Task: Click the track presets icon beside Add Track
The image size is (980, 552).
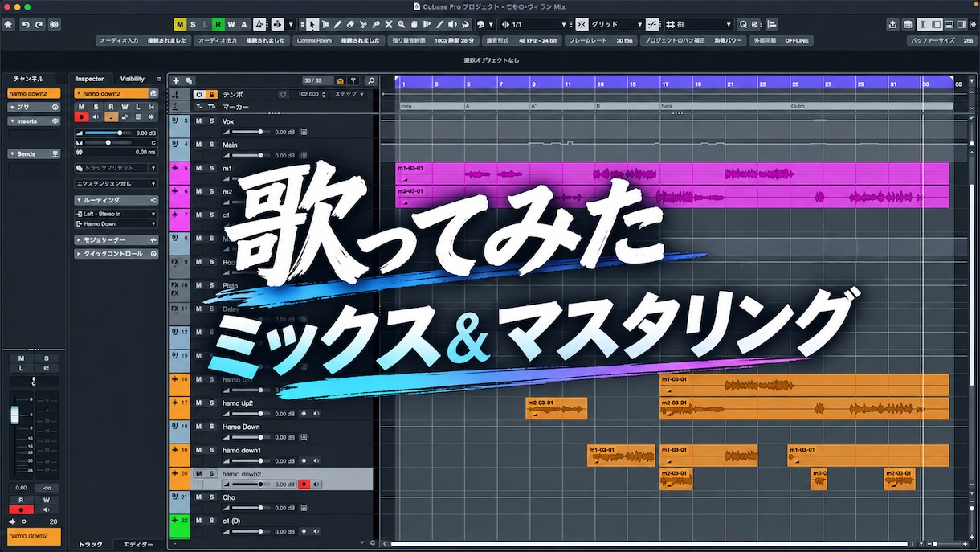Action: pos(189,80)
